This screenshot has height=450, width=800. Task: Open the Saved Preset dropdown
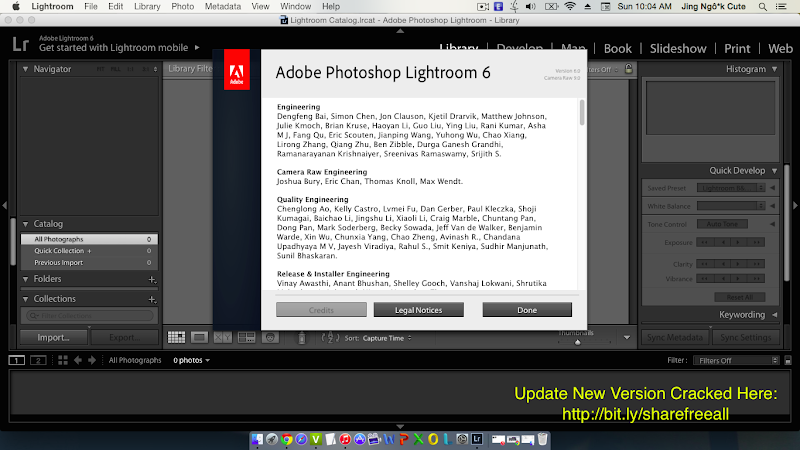click(731, 188)
